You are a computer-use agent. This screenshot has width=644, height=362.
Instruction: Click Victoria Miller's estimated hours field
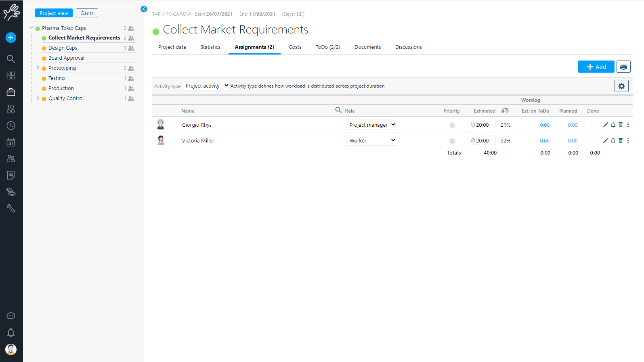pos(482,140)
